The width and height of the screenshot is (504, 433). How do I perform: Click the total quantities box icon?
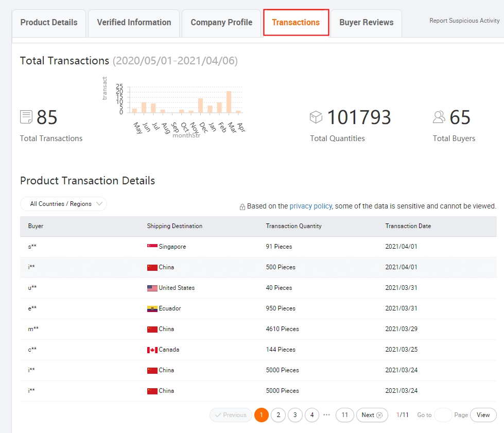pyautogui.click(x=316, y=117)
